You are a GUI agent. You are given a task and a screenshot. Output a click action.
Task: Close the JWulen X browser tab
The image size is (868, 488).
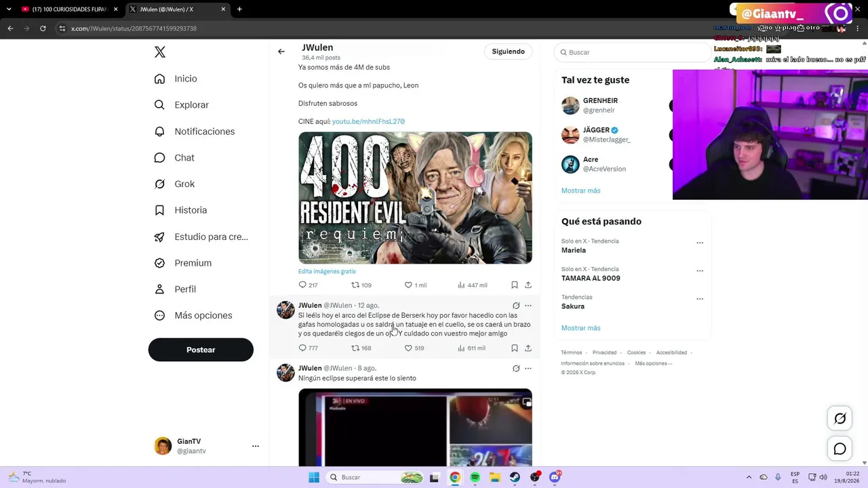pyautogui.click(x=223, y=9)
